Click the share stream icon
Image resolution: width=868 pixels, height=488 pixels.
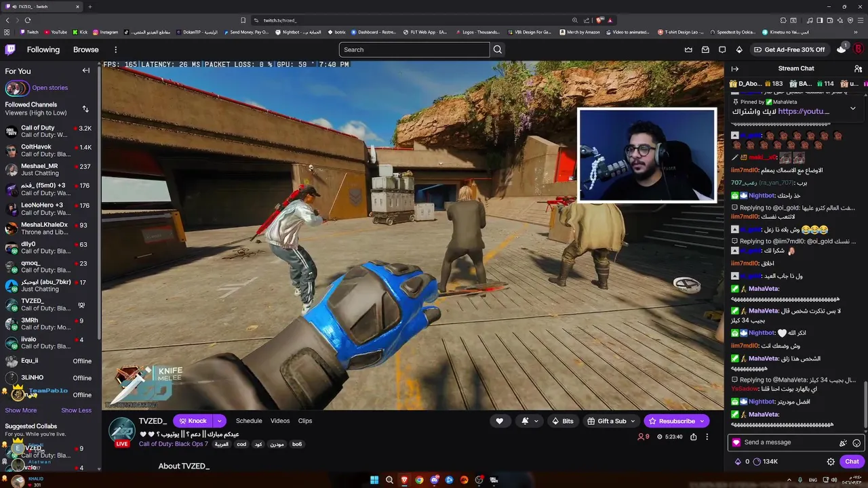pyautogui.click(x=693, y=436)
